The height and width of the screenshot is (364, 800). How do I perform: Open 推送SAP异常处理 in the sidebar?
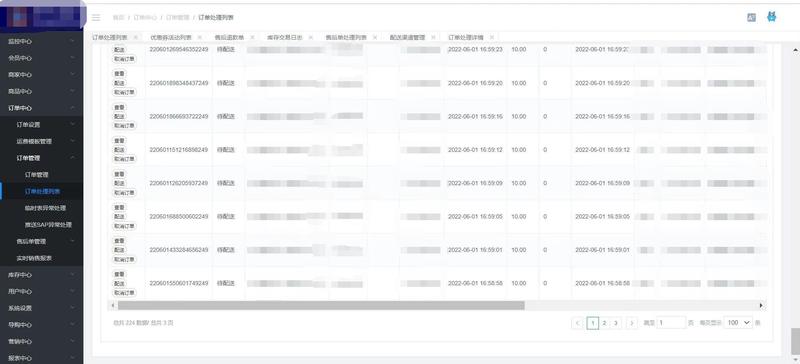(x=48, y=225)
